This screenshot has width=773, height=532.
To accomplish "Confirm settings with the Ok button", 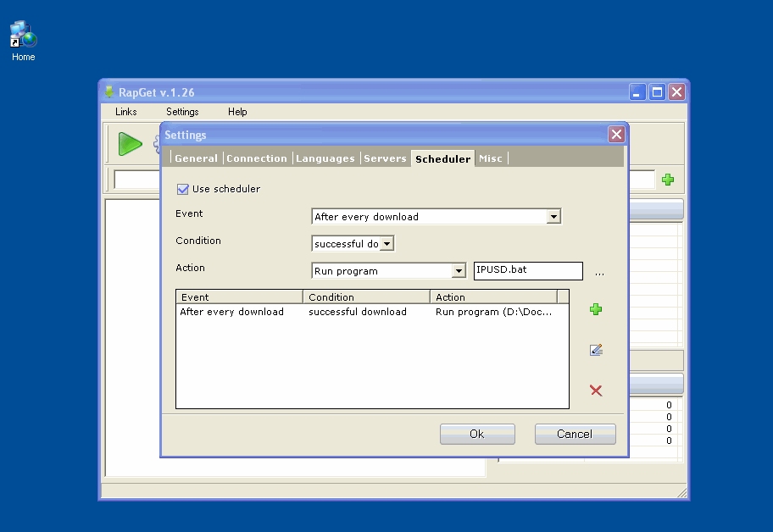I will pyautogui.click(x=477, y=434).
